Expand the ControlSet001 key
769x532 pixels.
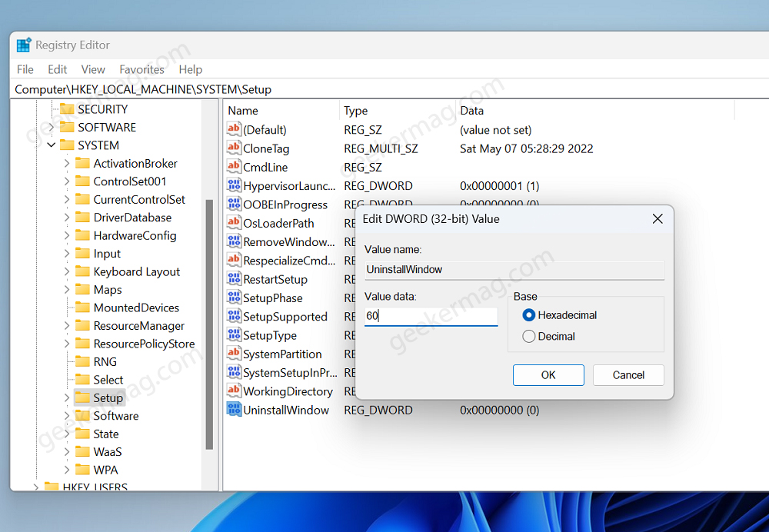coord(67,181)
